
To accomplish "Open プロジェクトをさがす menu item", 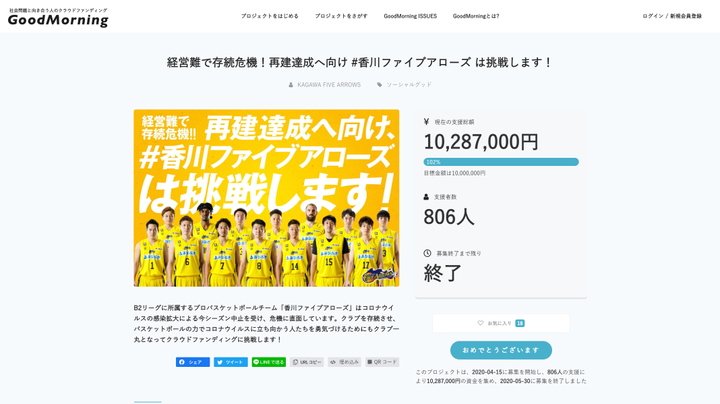I will [x=341, y=16].
